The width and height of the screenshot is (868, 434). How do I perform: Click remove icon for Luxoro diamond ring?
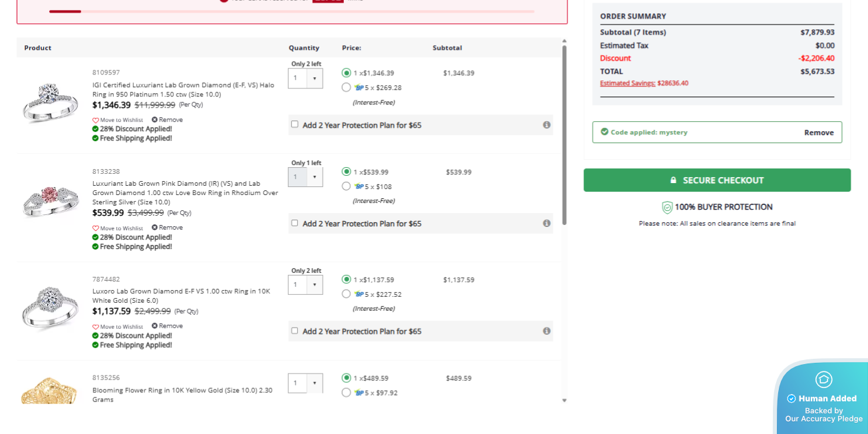point(155,326)
